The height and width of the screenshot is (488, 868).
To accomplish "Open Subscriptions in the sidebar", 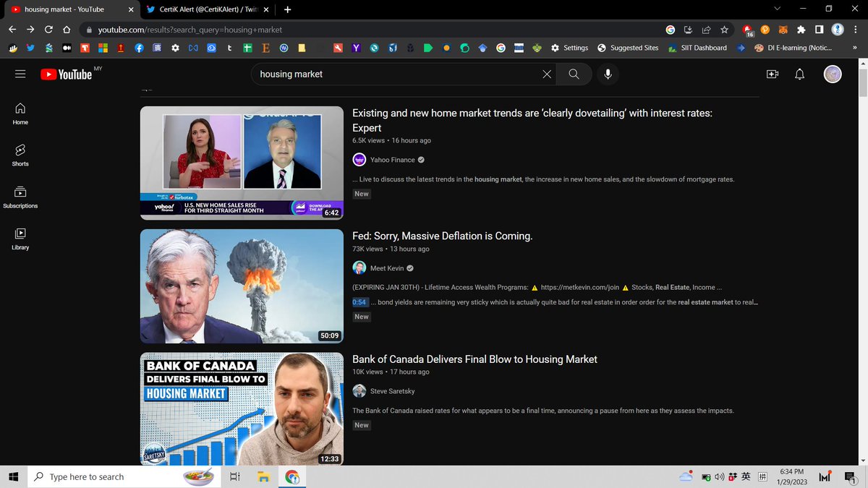I will tap(20, 197).
